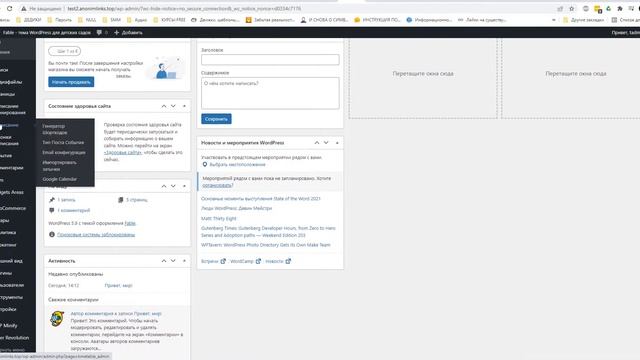Click the browser address bar URL
This screenshot has width=640, height=360.
point(184,9)
